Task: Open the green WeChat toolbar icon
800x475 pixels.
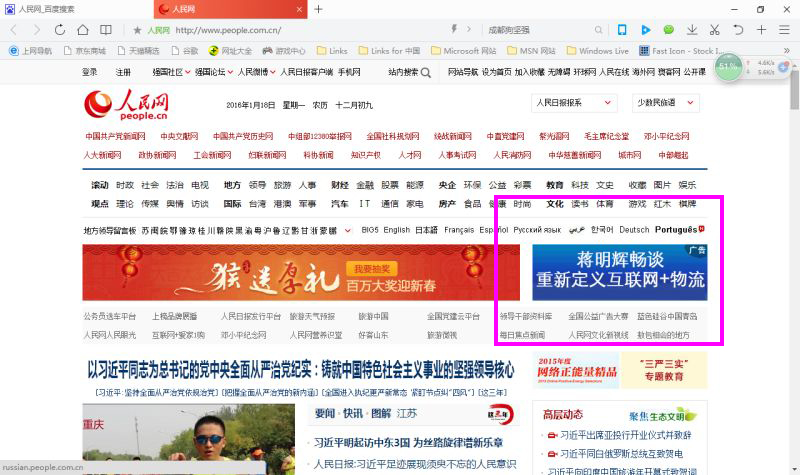Action: point(668,30)
